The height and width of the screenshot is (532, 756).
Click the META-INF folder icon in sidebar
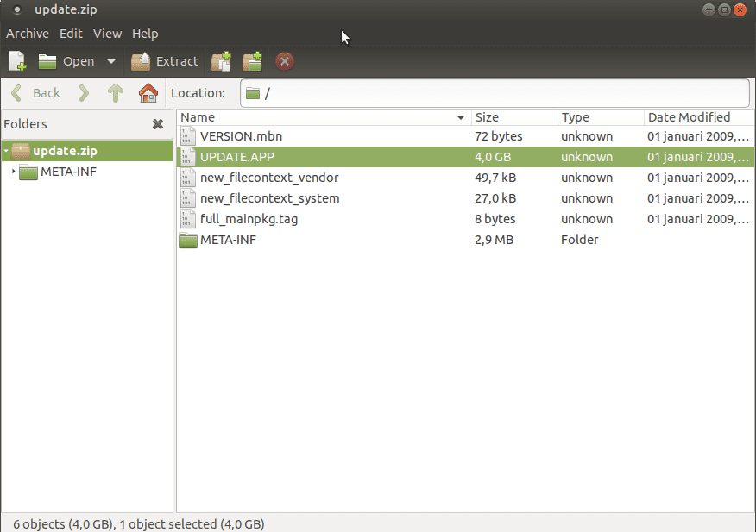pos(28,172)
